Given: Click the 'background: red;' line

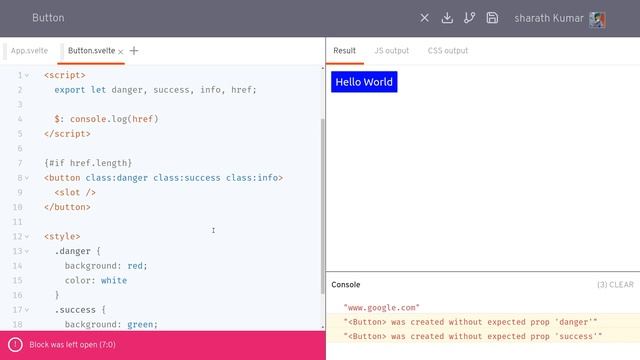Looking at the screenshot, I should (106, 266).
